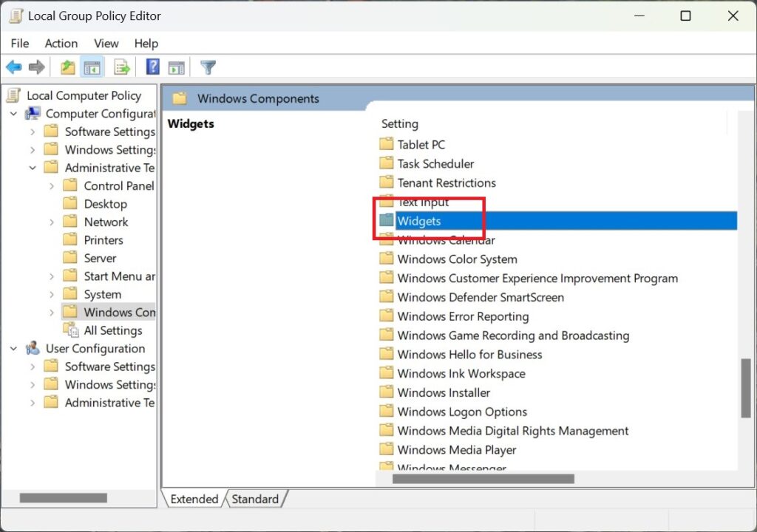The width and height of the screenshot is (757, 532).
Task: Select Windows Ink Workspace folder
Action: click(x=461, y=373)
